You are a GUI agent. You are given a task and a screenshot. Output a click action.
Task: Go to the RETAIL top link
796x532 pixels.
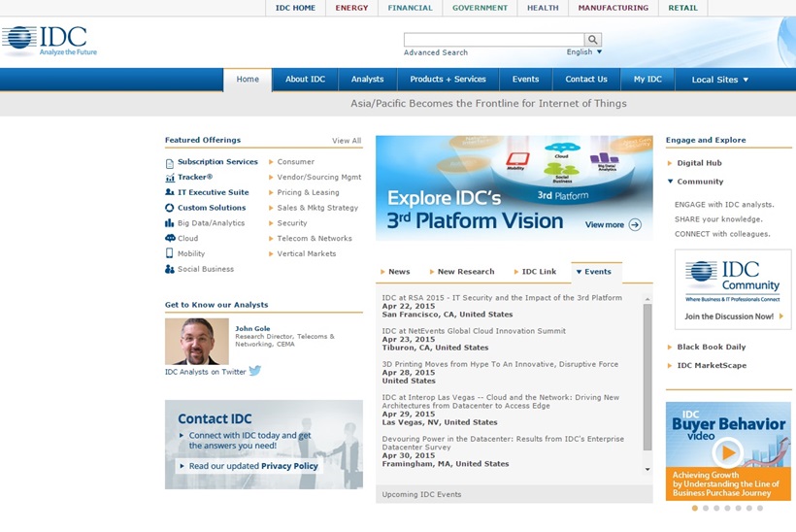click(682, 8)
